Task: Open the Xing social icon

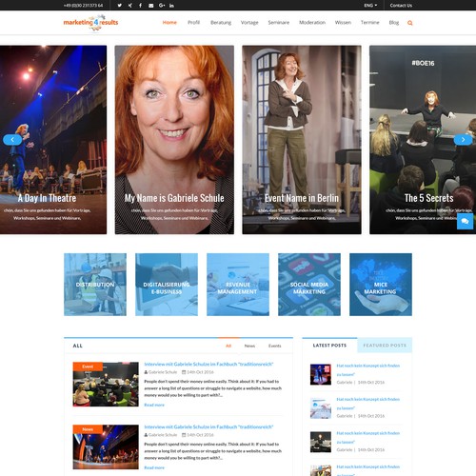Action: click(130, 6)
